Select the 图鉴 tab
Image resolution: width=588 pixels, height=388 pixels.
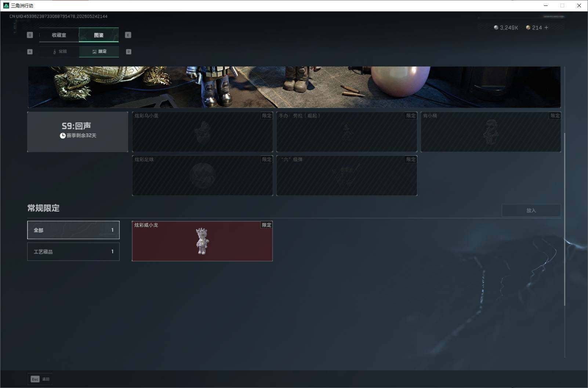(99, 35)
